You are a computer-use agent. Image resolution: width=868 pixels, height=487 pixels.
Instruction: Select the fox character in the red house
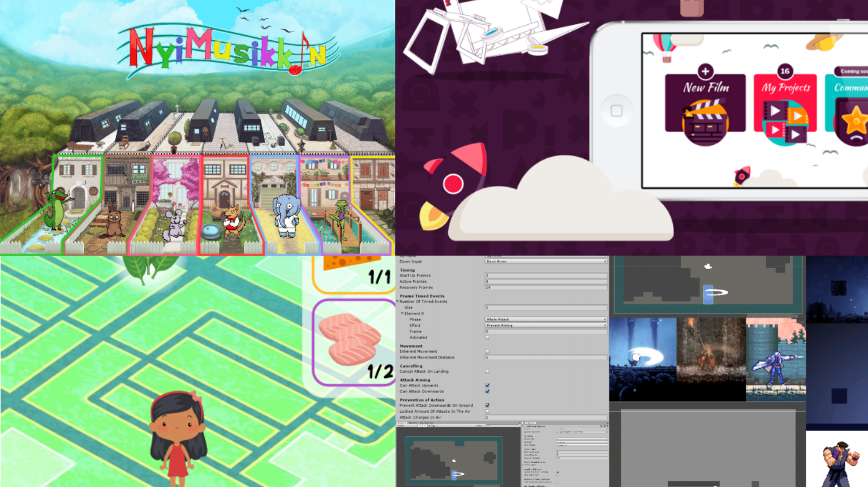tap(233, 222)
